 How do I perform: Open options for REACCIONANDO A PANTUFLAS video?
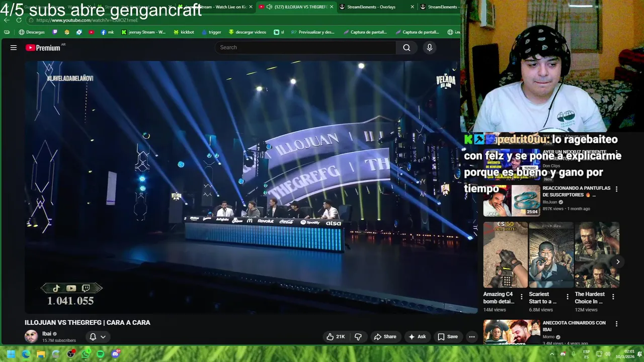(616, 189)
